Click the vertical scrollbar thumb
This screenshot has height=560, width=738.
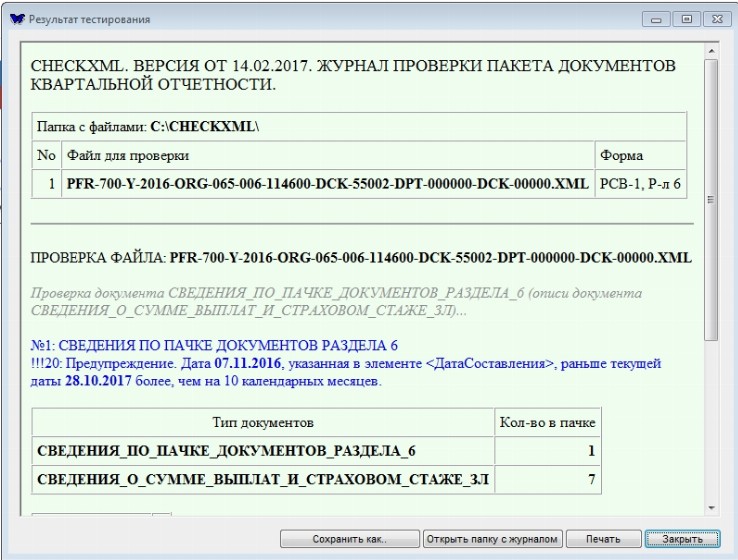point(711,200)
